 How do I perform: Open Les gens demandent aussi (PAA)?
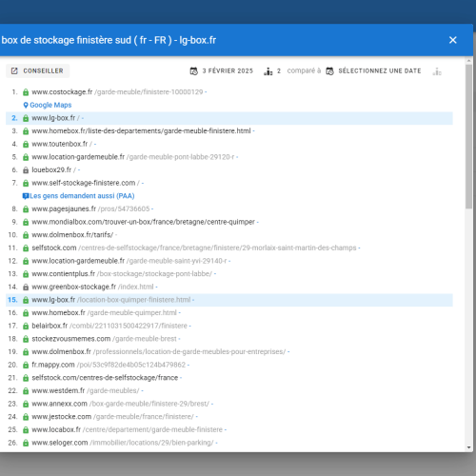pyautogui.click(x=82, y=196)
